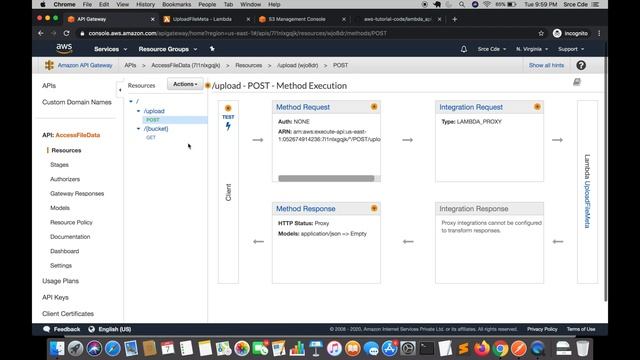Viewport: 640px width, 360px height.
Task: Open the Method Request settings link
Action: pos(302,107)
